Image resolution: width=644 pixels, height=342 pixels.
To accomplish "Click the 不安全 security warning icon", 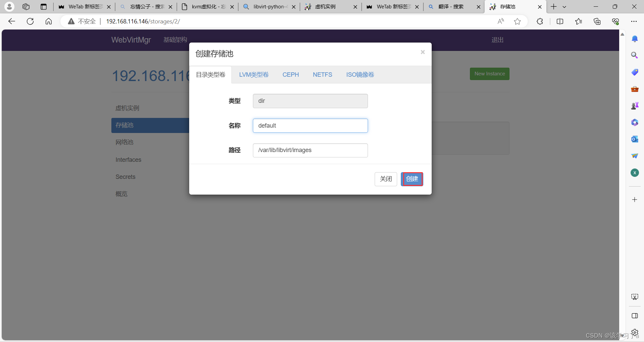I will tap(71, 21).
